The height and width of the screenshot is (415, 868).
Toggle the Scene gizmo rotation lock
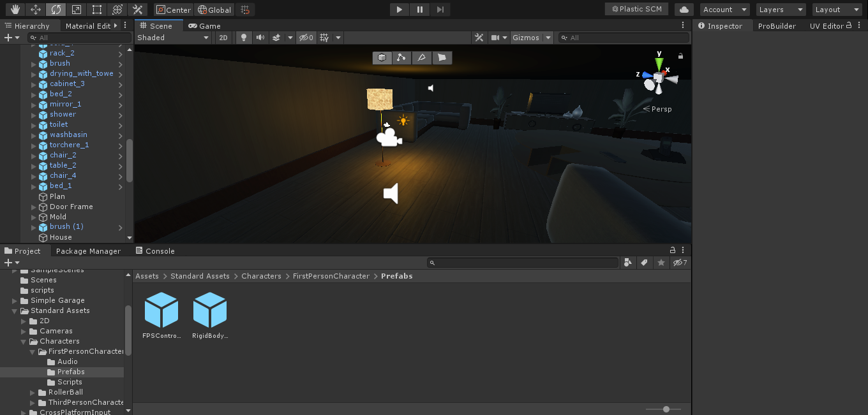tap(680, 56)
